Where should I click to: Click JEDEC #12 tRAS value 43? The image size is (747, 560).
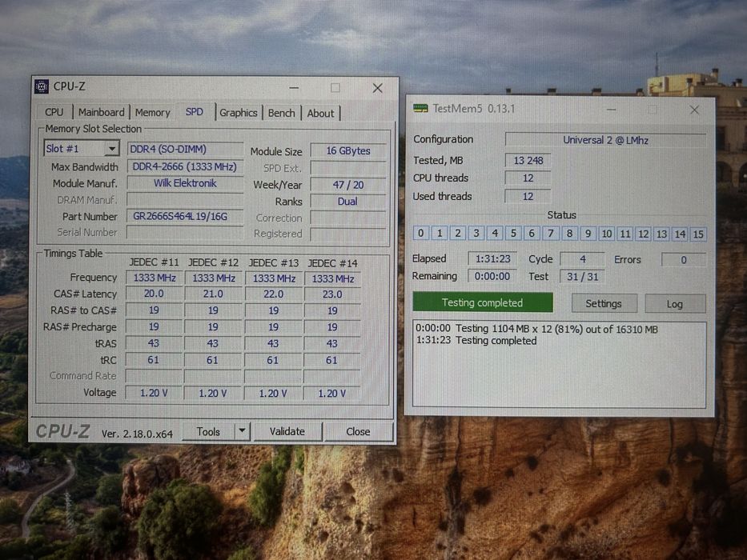point(213,343)
